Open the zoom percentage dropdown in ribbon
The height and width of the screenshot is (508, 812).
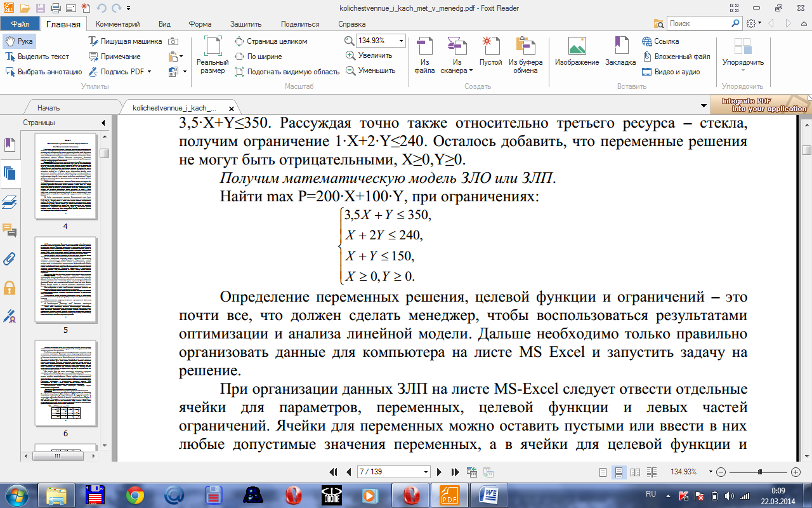(401, 41)
